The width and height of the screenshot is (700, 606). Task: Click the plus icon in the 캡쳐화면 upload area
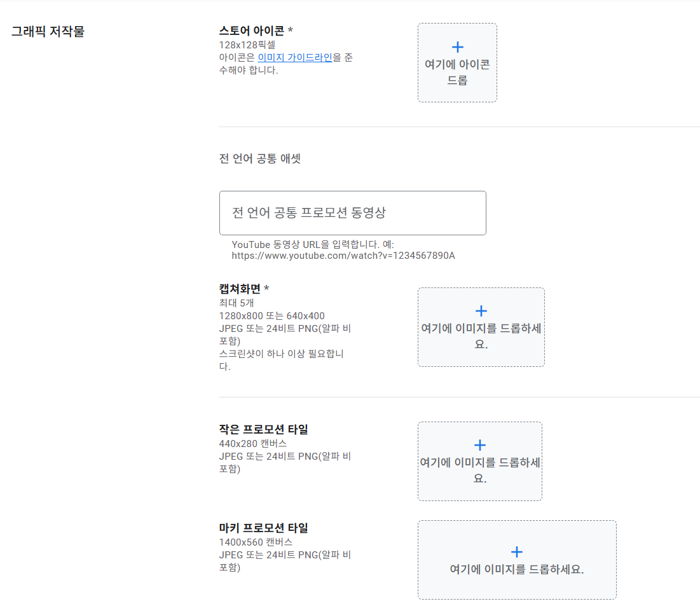click(481, 310)
